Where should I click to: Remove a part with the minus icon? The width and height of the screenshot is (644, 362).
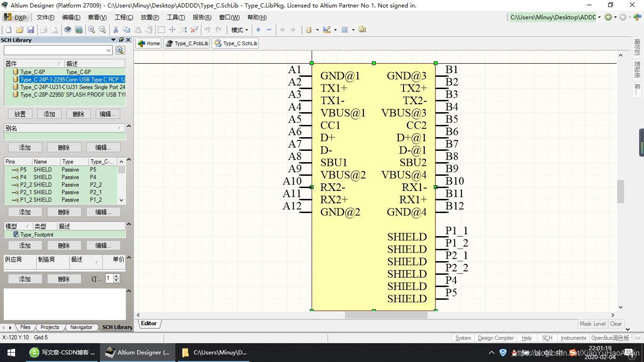(269, 30)
